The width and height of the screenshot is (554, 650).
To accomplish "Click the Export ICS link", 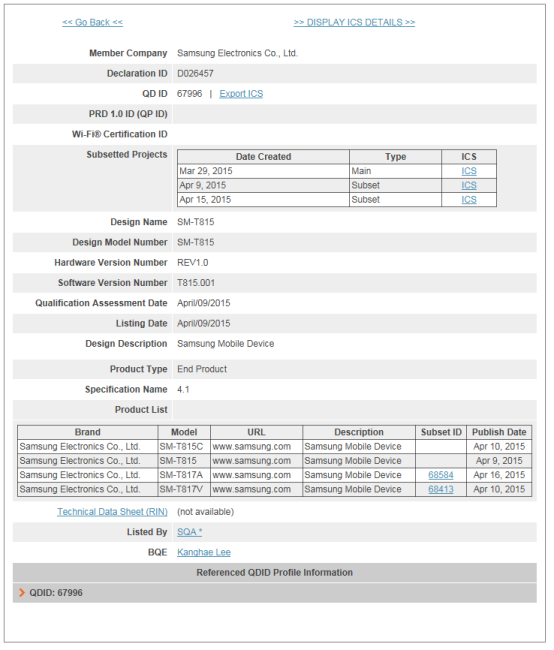I will click(241, 94).
